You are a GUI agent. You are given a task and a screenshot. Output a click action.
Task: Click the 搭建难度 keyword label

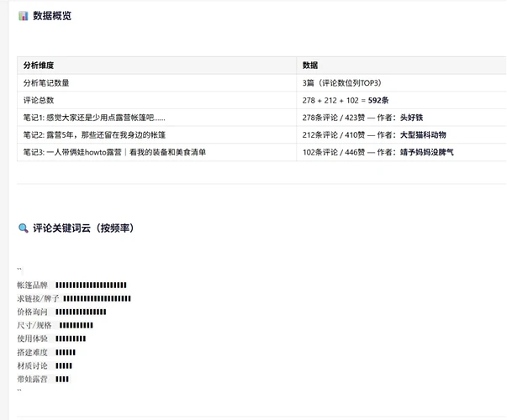[32, 353]
